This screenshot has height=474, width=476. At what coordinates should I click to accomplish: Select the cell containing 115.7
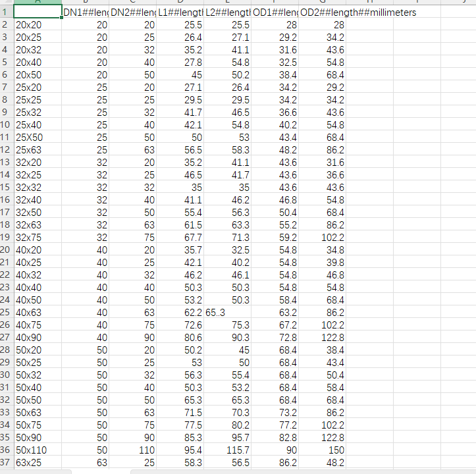[x=228, y=449]
